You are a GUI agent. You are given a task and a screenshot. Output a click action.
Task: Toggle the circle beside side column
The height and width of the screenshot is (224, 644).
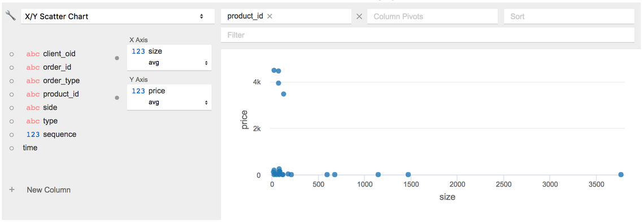pyautogui.click(x=11, y=107)
